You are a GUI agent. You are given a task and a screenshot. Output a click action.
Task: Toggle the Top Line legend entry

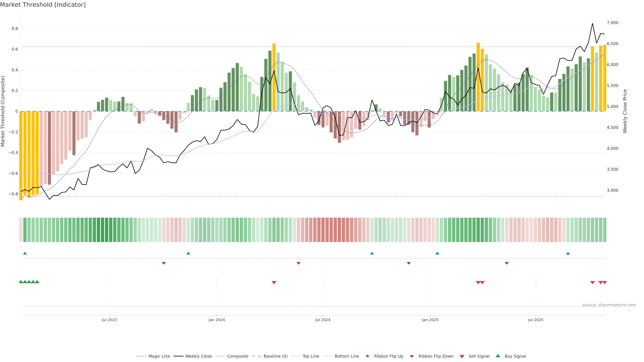tap(311, 356)
